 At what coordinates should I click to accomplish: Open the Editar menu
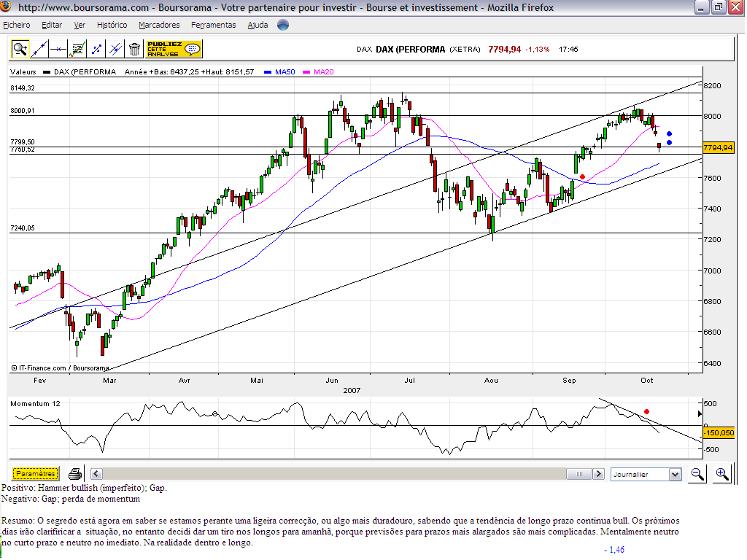[52, 25]
